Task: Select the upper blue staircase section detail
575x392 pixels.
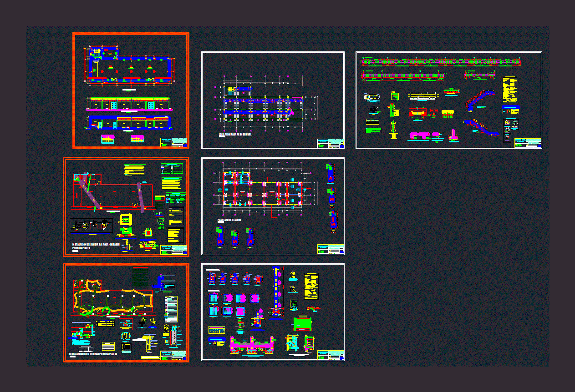Action: [481, 101]
